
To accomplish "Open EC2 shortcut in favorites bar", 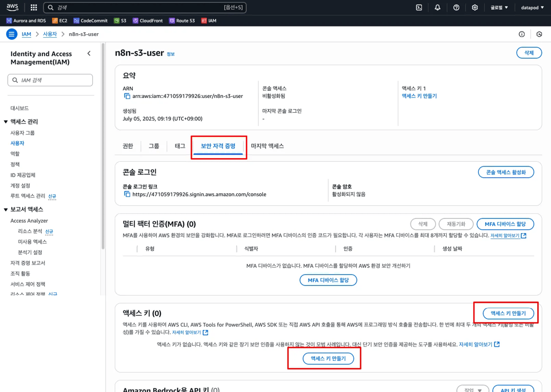I will [59, 21].
